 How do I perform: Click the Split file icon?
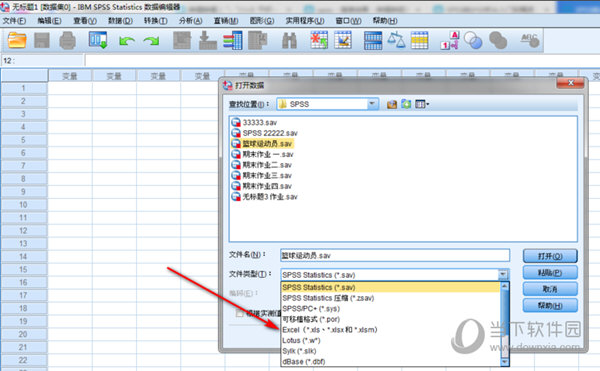click(x=373, y=40)
